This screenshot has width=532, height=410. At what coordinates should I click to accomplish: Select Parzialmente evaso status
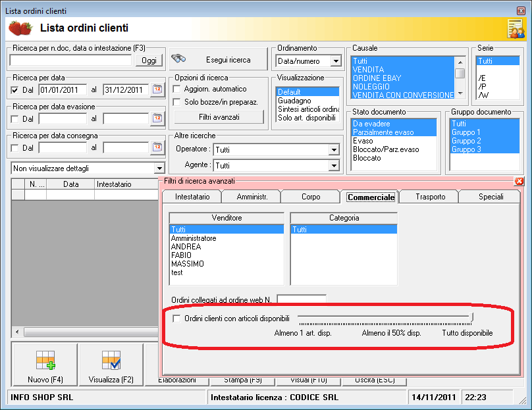tap(394, 132)
